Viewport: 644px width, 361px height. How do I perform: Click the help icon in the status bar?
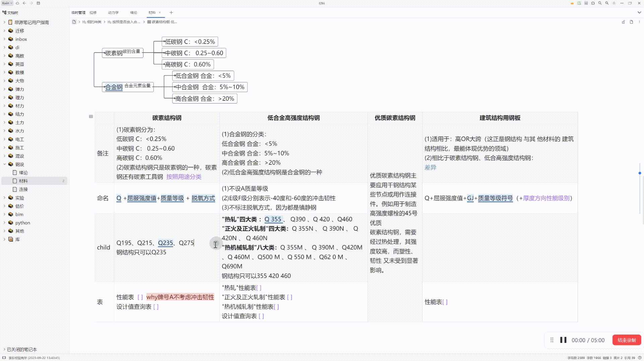[639, 358]
